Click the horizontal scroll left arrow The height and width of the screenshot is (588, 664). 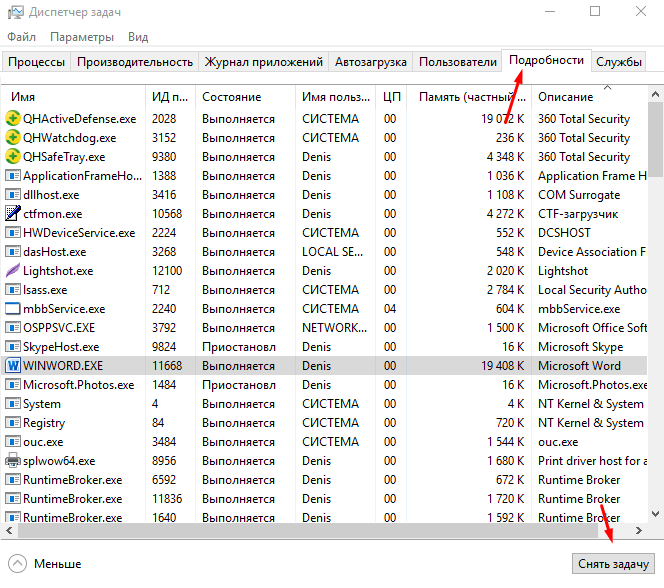pos(9,530)
